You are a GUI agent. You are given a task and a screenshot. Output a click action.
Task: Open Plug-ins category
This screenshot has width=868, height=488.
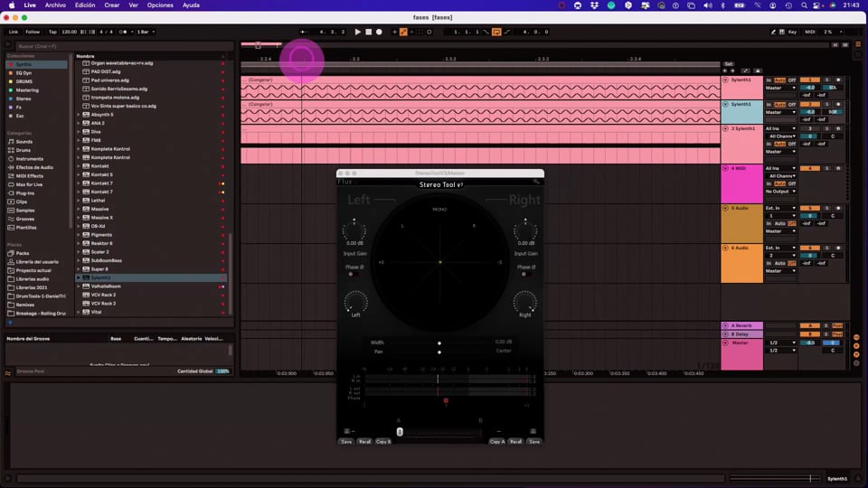[x=25, y=193]
